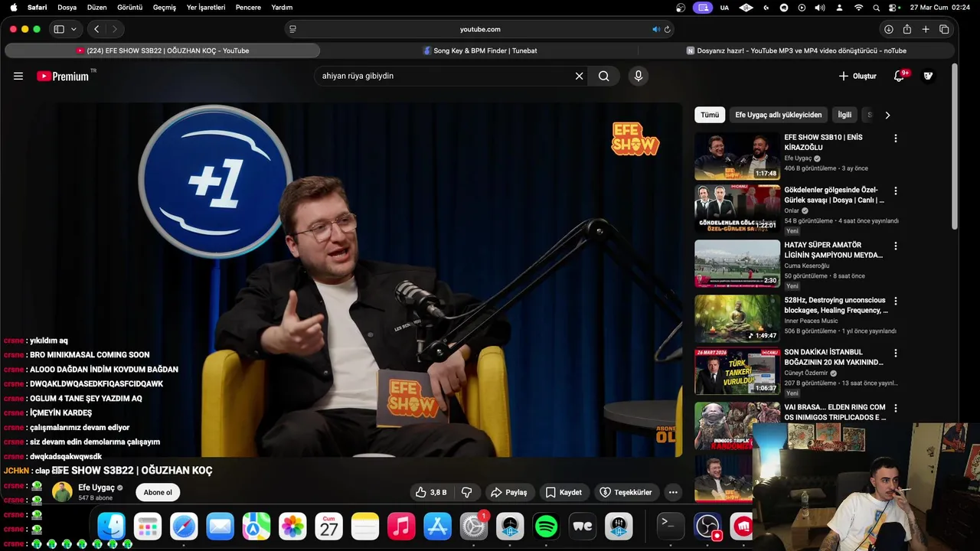
Task: Click the page vertical scrollbar
Action: 955,145
